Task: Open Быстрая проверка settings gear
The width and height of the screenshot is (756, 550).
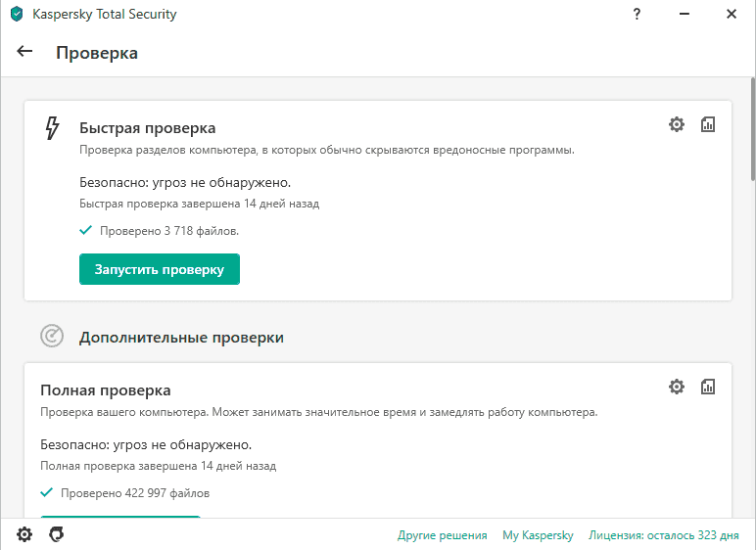Action: point(676,124)
